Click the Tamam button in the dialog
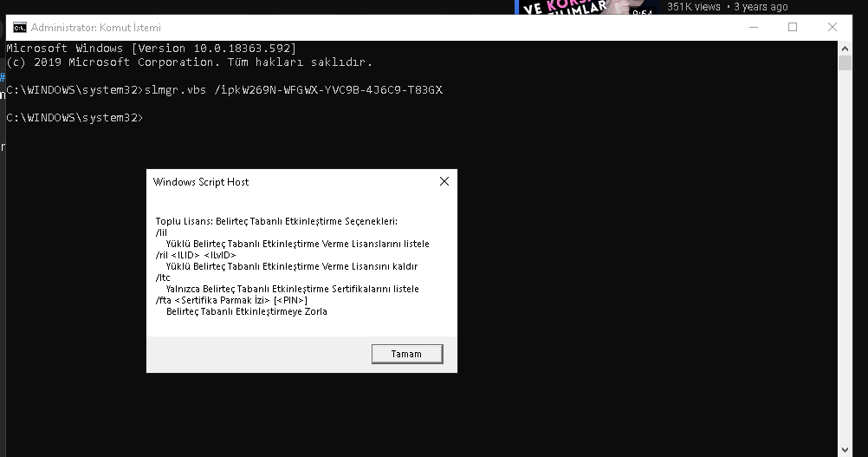868x457 pixels. (407, 354)
